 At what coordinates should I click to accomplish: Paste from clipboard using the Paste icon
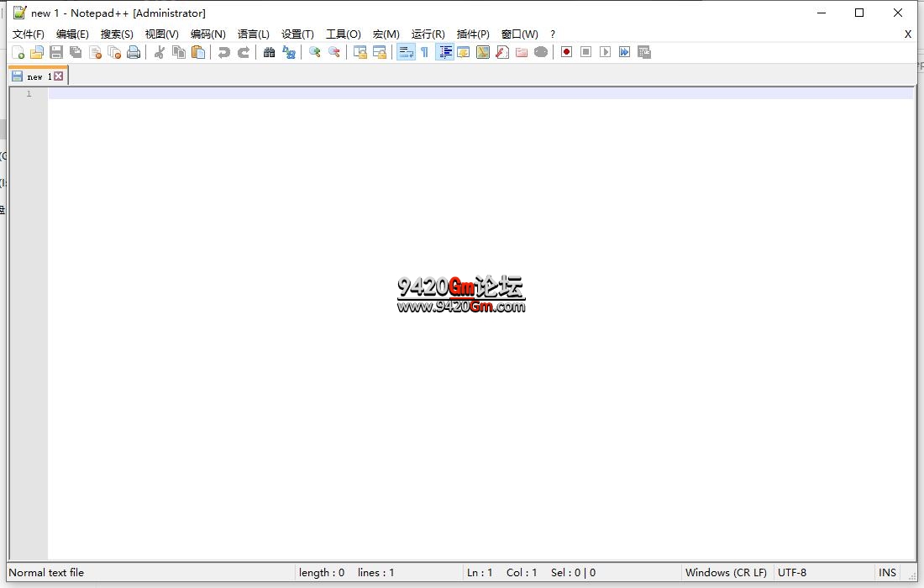(x=198, y=52)
